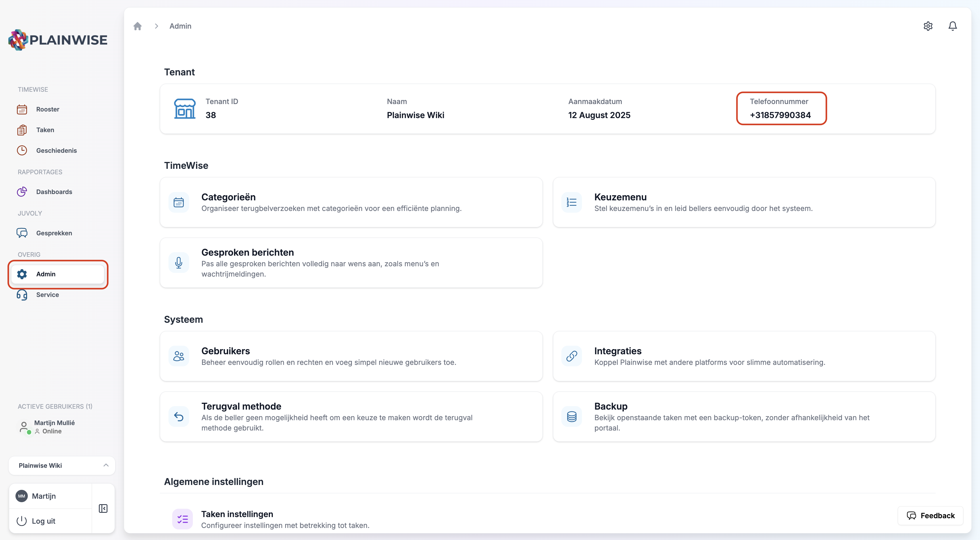The image size is (980, 540).
Task: Collapse the sidebar with the panel icon
Action: (x=103, y=508)
